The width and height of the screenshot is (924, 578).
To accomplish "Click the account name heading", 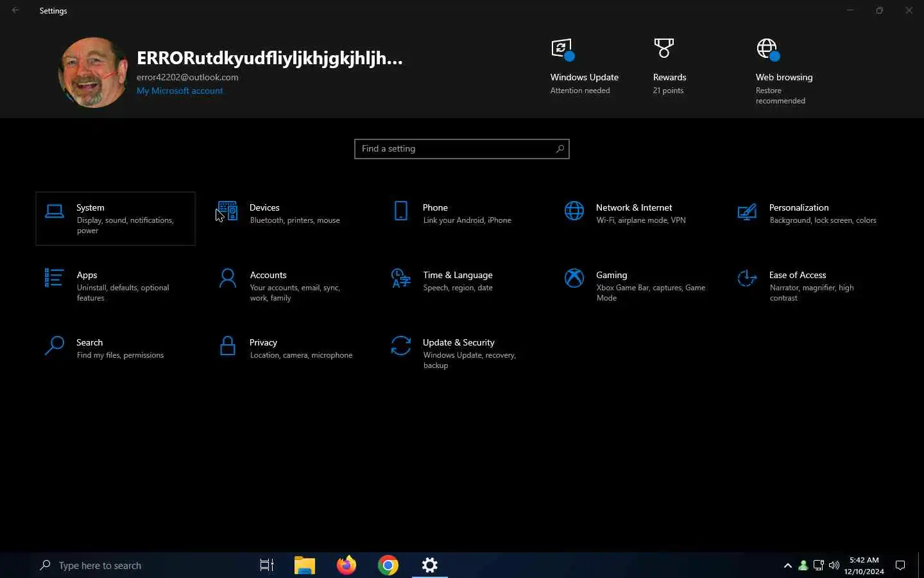I will (x=269, y=58).
